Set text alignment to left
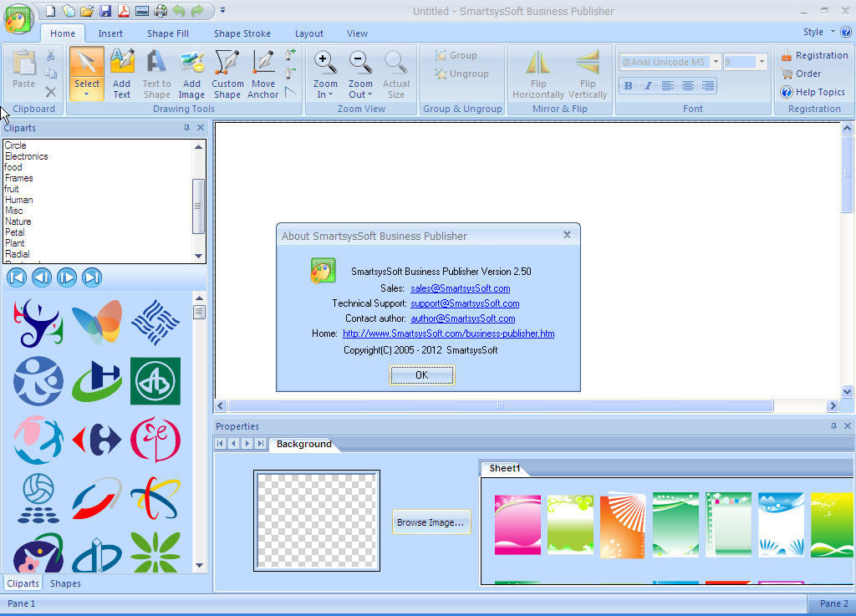The image size is (856, 616). 668,85
